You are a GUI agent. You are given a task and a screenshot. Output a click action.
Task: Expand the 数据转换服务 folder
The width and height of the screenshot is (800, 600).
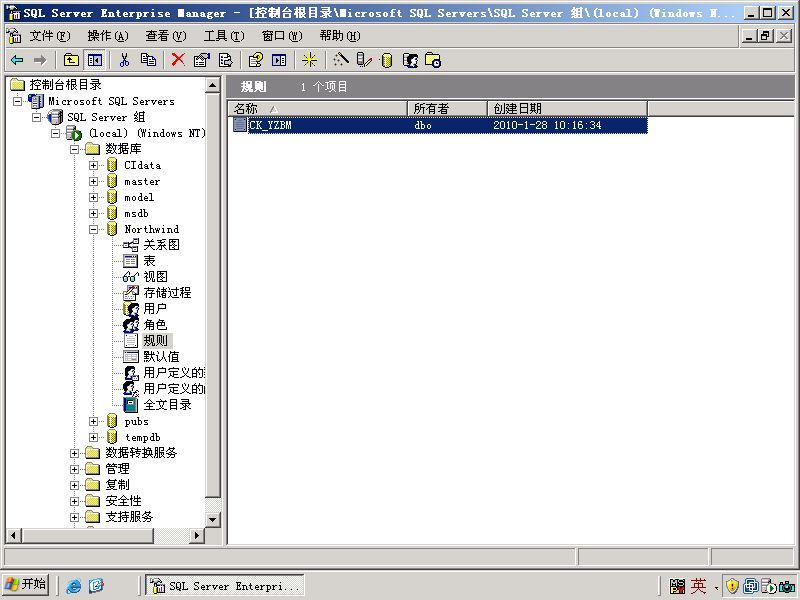(x=74, y=453)
